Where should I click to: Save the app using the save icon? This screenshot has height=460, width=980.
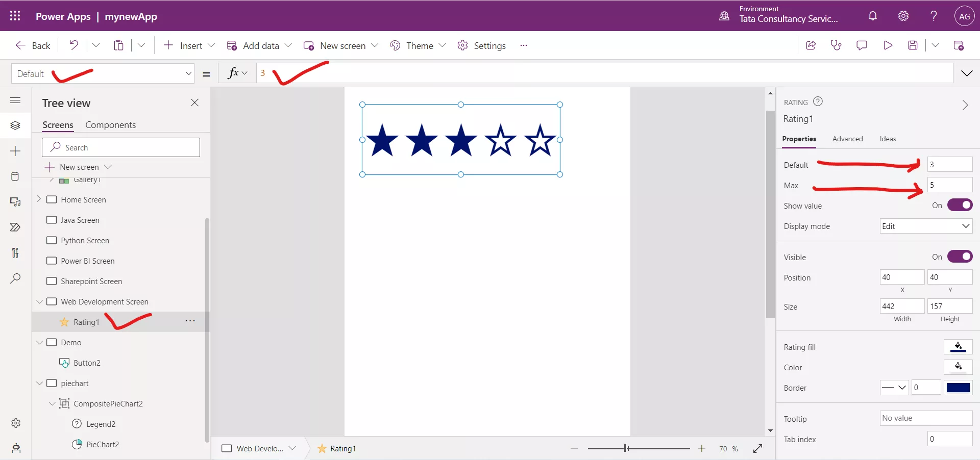click(x=913, y=45)
